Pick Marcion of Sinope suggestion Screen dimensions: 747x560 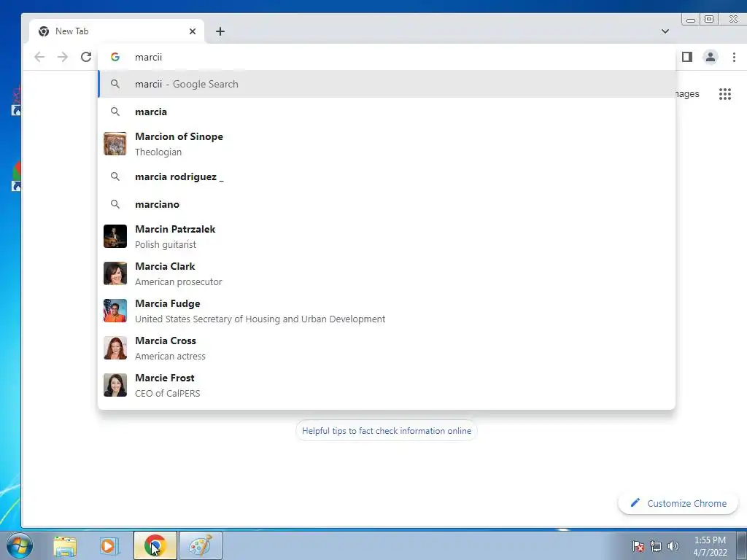tap(387, 144)
